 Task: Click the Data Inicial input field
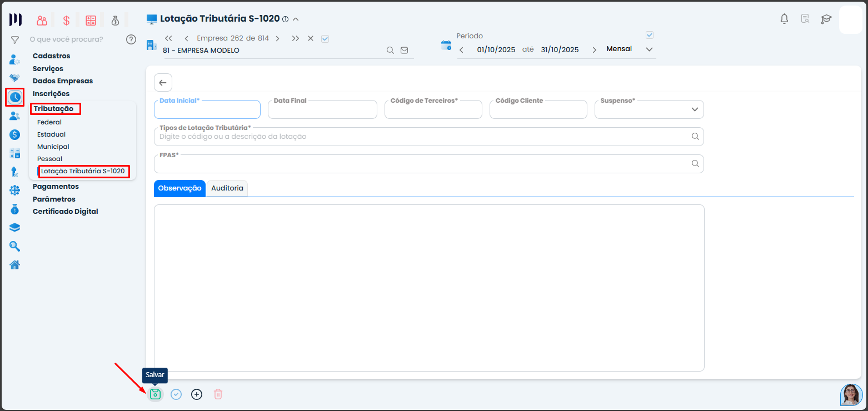point(207,109)
